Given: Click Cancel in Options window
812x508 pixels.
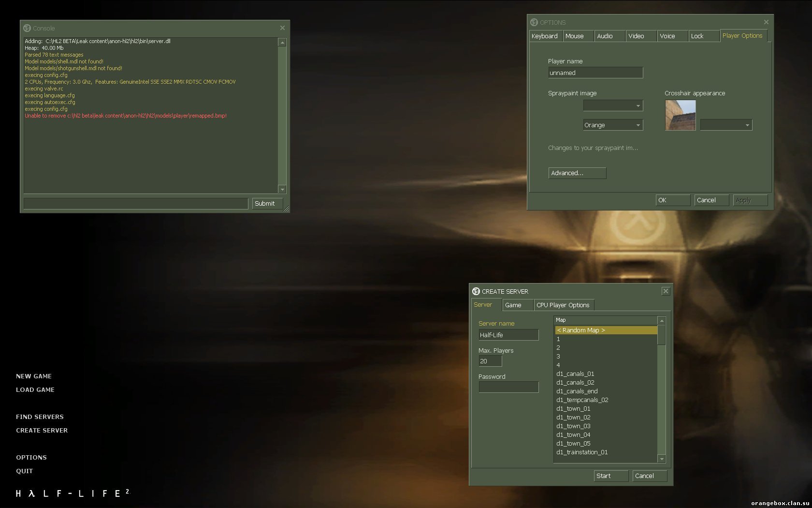Looking at the screenshot, I should tap(711, 200).
